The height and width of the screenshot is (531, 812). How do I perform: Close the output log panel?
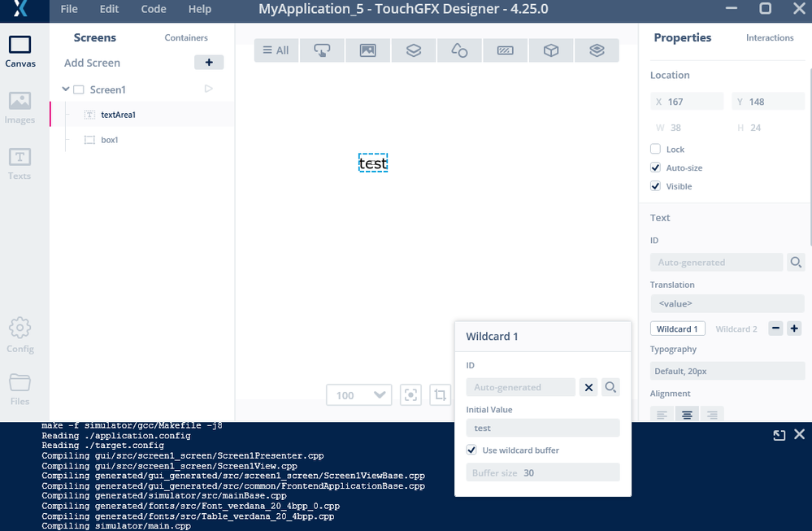(x=800, y=434)
